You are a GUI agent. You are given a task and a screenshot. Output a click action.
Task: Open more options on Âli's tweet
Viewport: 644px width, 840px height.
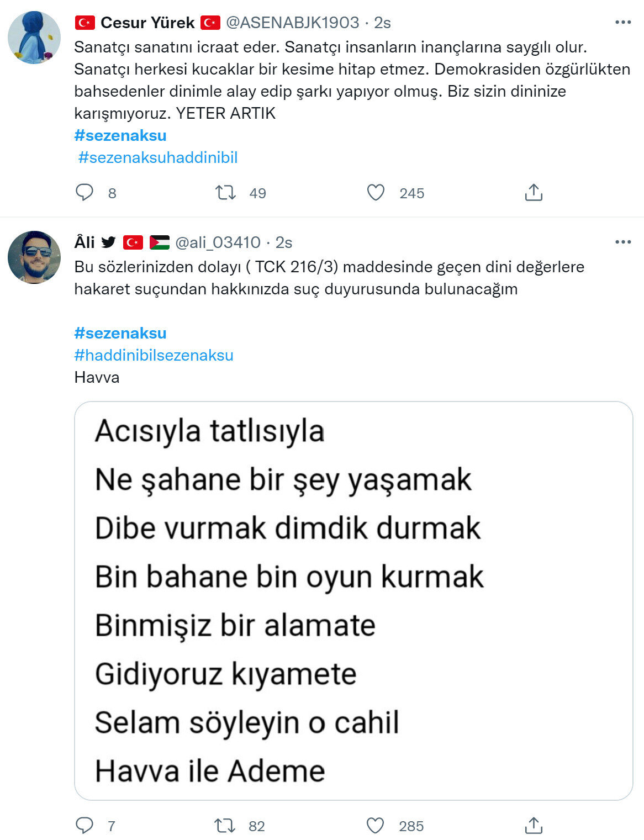click(622, 242)
